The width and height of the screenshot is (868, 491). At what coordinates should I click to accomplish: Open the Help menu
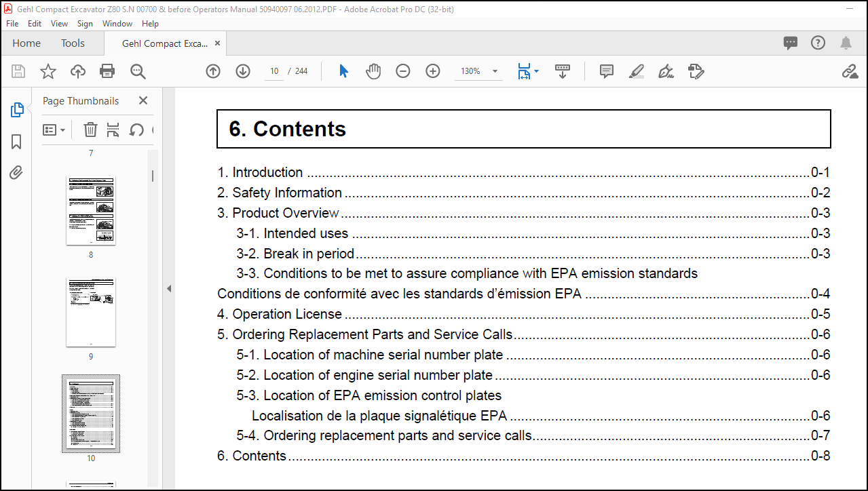[x=150, y=23]
